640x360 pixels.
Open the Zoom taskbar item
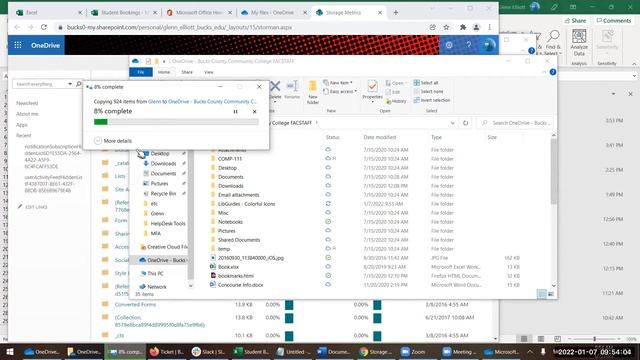[413, 351]
